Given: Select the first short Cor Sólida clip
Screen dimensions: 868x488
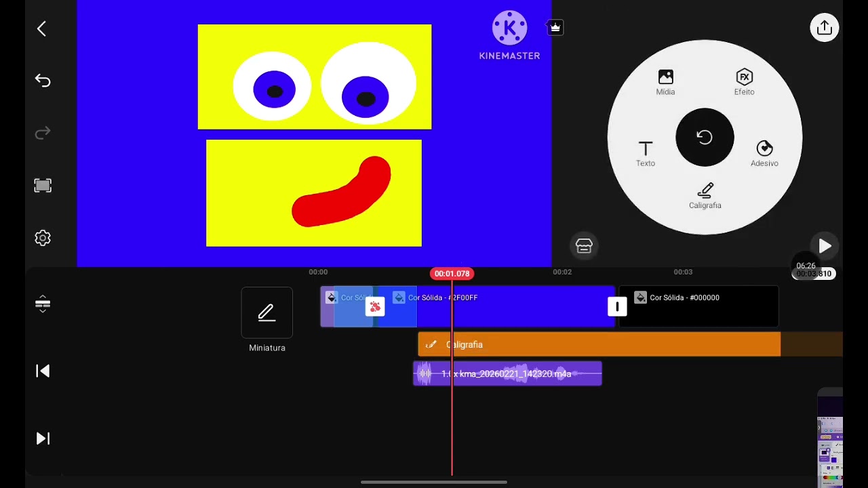Looking at the screenshot, I should pyautogui.click(x=346, y=306).
